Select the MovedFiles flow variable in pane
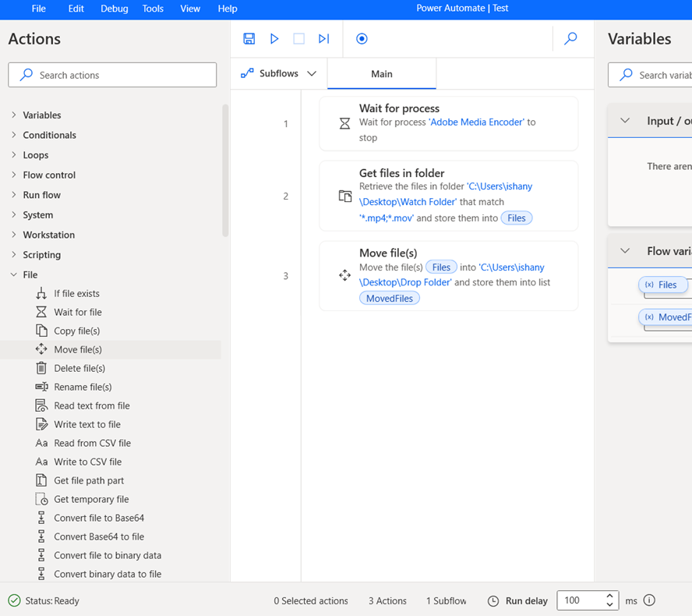 point(666,317)
